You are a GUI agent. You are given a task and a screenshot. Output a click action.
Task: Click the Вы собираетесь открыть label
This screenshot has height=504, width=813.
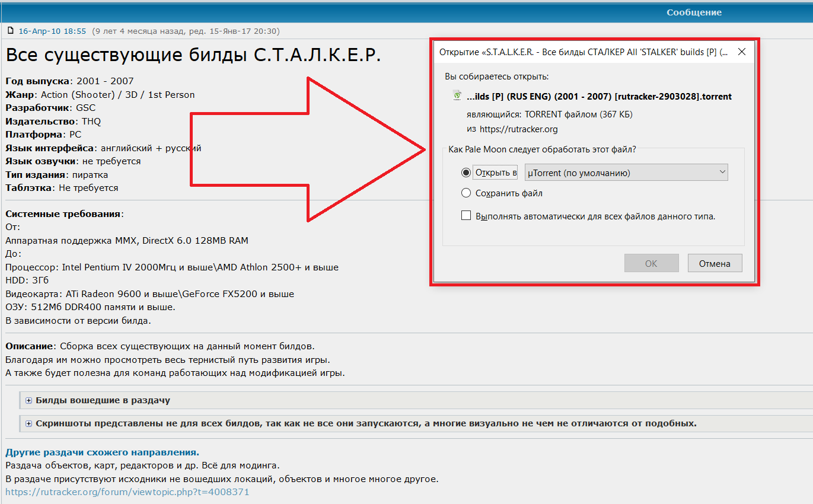pyautogui.click(x=497, y=76)
